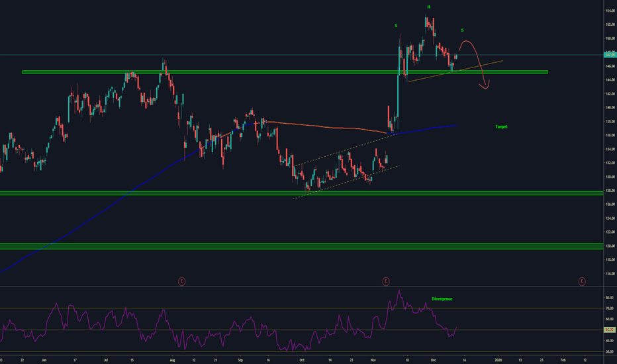Click the 70.00 RSI axis label
This screenshot has height=364, width=617.
pyautogui.click(x=610, y=308)
